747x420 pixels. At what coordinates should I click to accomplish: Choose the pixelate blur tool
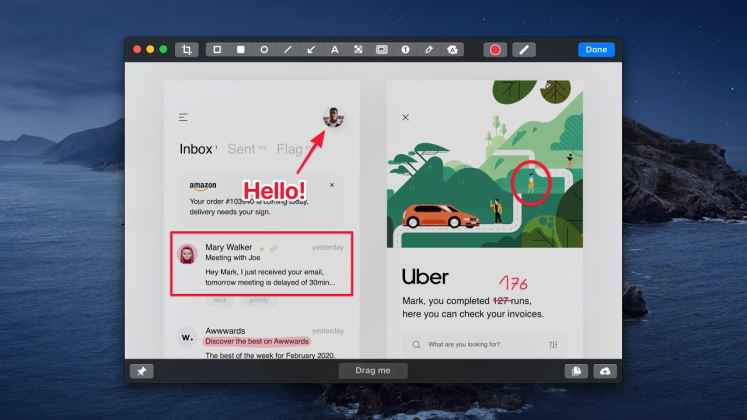point(358,49)
